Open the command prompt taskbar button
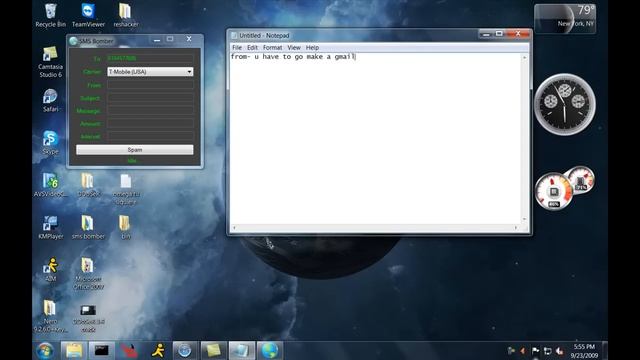Image resolution: width=640 pixels, height=360 pixels. [x=102, y=351]
